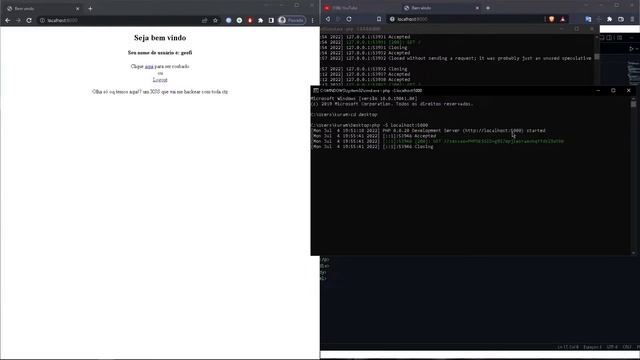Click the Brave localhost address bar
The image size is (640, 360).
click(465, 19)
